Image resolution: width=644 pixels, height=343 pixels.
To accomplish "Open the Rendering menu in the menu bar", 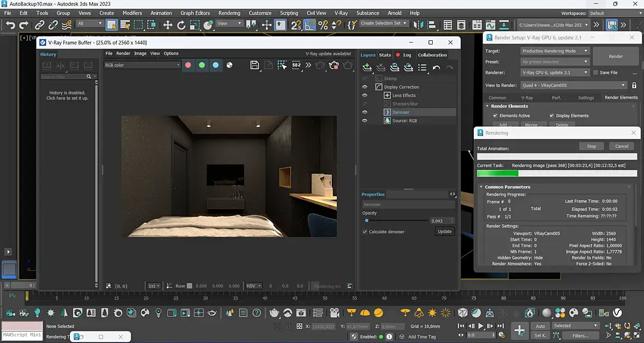I will point(229,13).
